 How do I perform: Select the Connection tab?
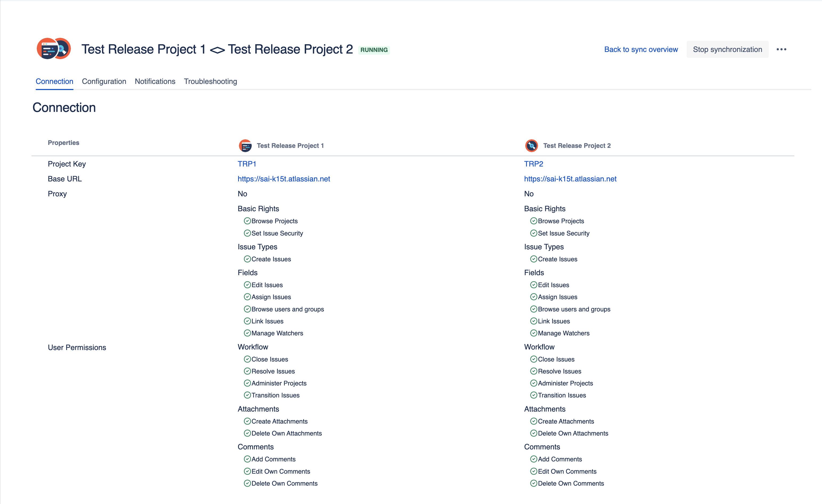click(54, 82)
